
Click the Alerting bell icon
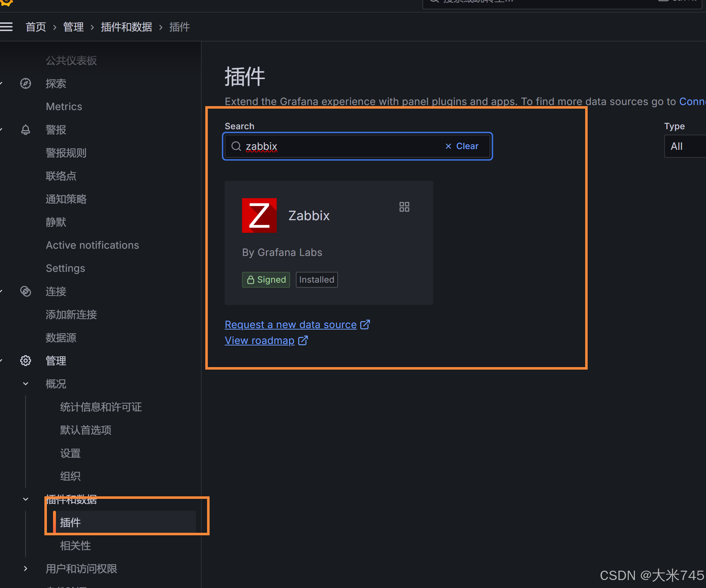click(26, 130)
